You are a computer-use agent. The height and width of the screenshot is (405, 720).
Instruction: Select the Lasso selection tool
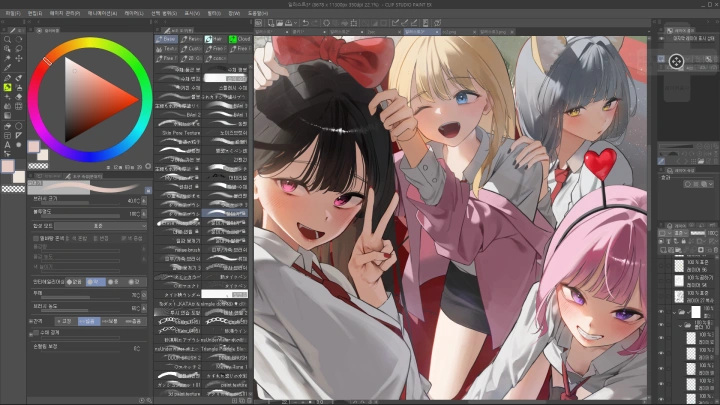point(19,49)
